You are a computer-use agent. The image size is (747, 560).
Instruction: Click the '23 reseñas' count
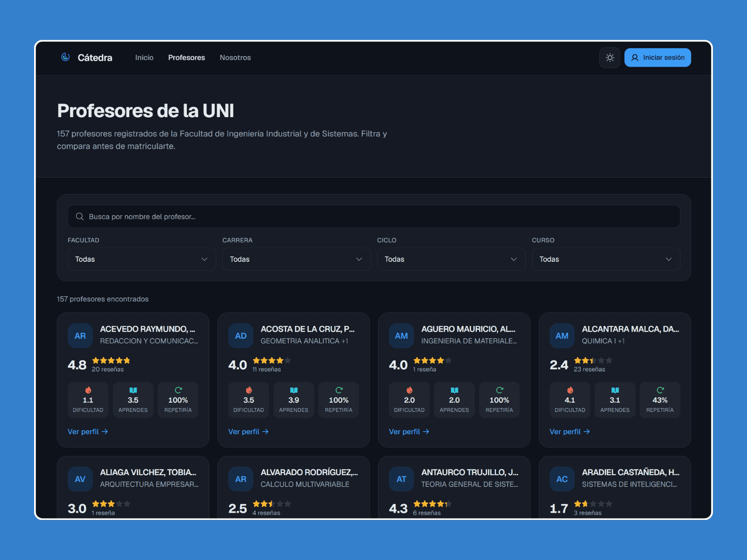(590, 369)
